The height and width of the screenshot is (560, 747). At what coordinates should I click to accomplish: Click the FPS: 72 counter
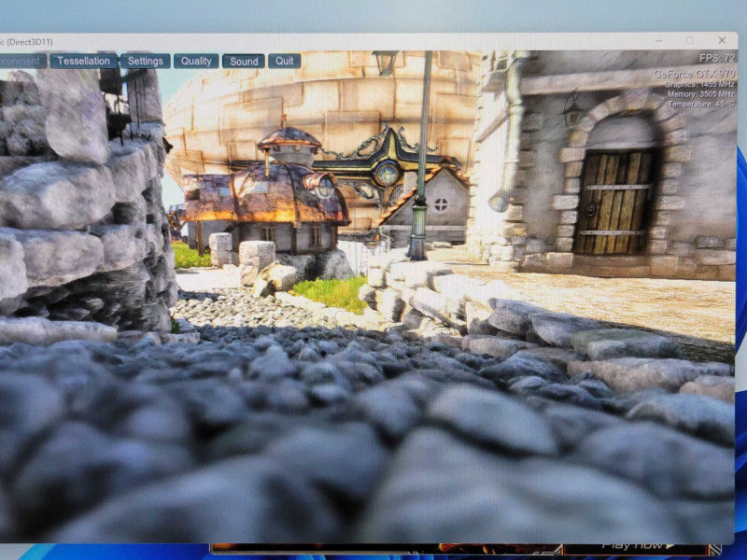717,58
